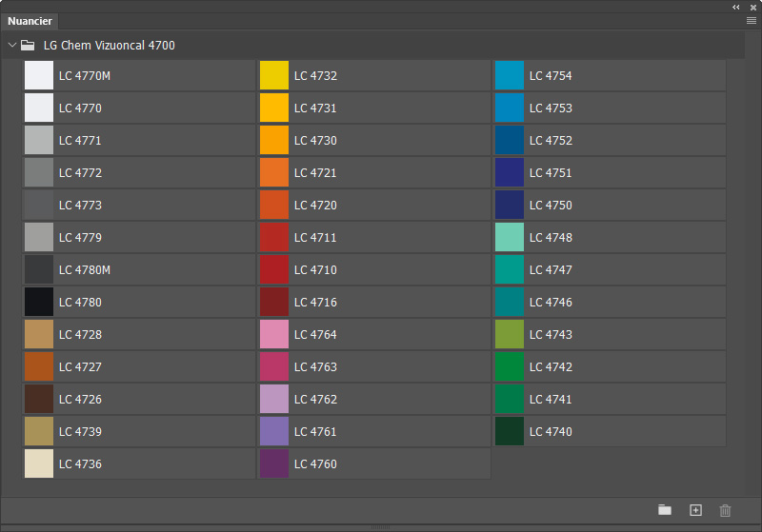This screenshot has height=532, width=762.
Task: Pick the LC 4764 pink swatch
Action: click(274, 334)
